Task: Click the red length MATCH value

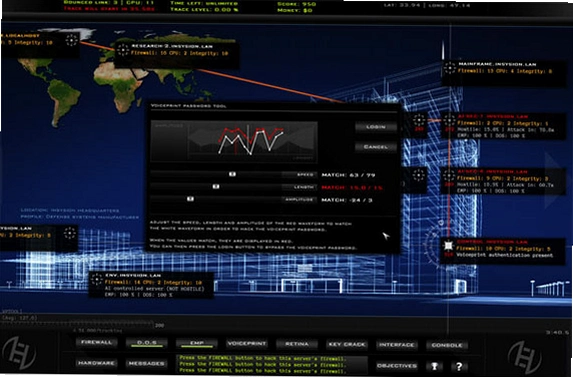Action: 352,187
